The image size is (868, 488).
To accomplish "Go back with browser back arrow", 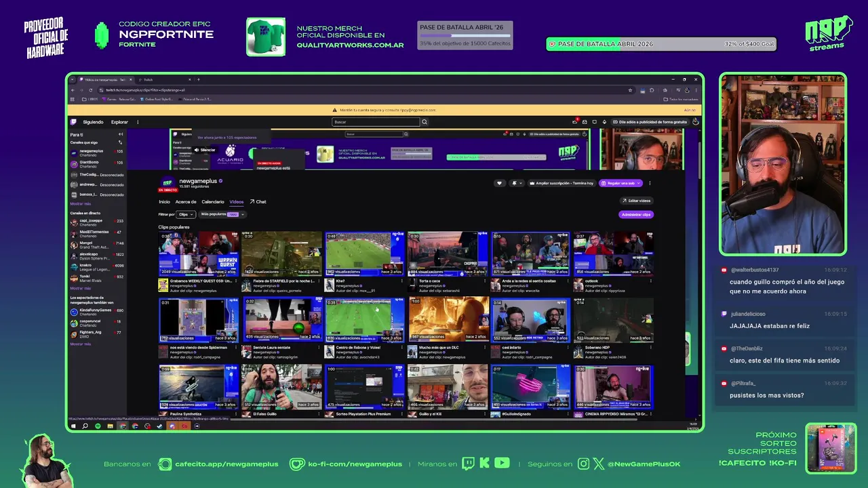I will 73,90.
